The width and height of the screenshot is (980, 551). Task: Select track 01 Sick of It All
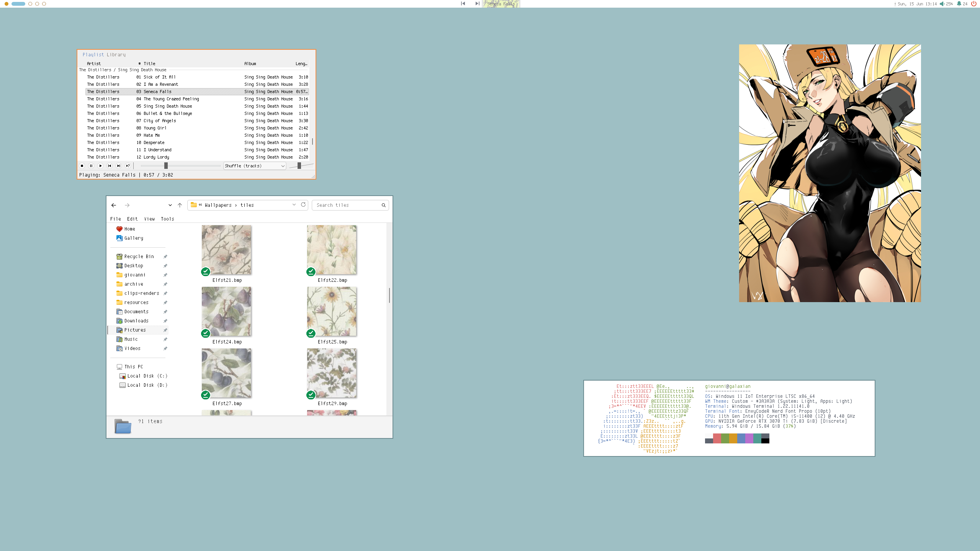click(x=197, y=77)
